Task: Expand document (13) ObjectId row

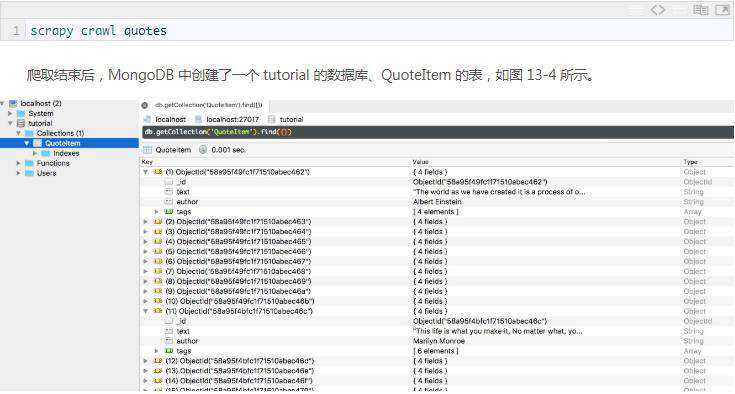Action: pos(146,371)
